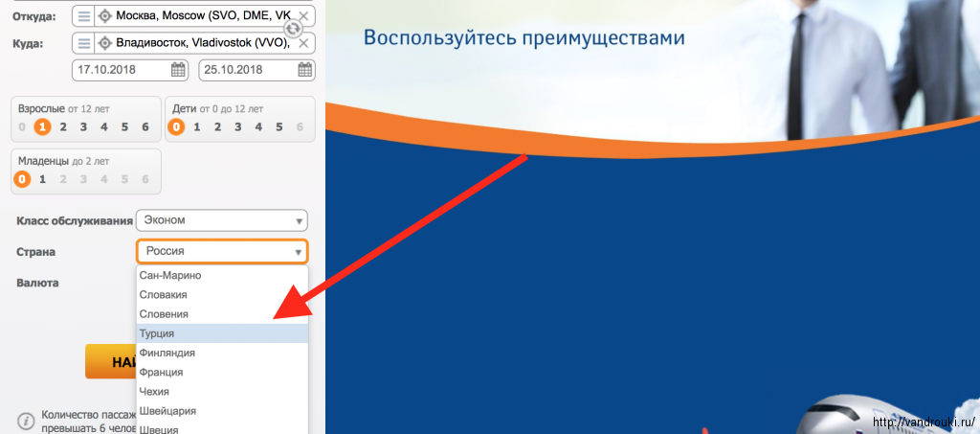
Task: Select 2 adults in Взрослые
Action: 63,127
